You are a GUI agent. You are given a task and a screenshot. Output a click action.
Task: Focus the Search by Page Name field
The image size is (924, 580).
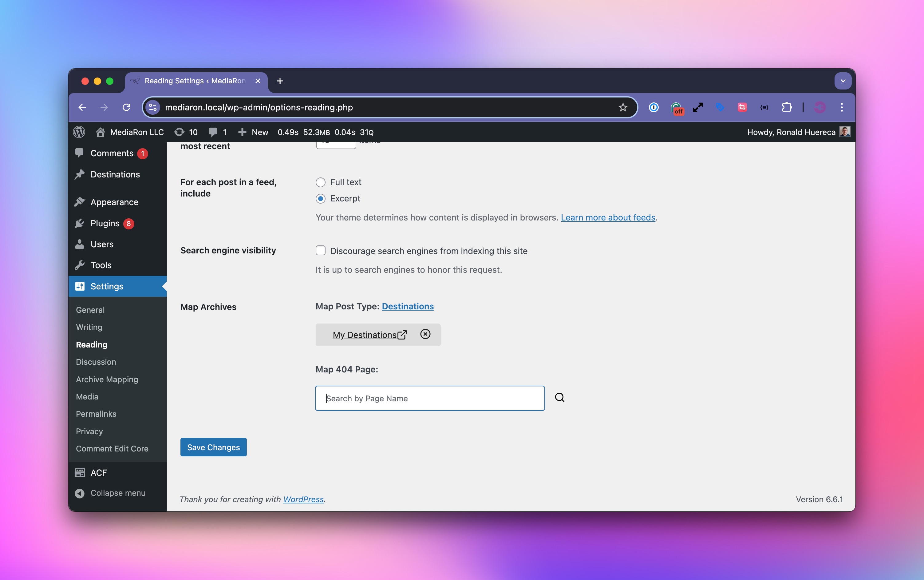pyautogui.click(x=429, y=398)
